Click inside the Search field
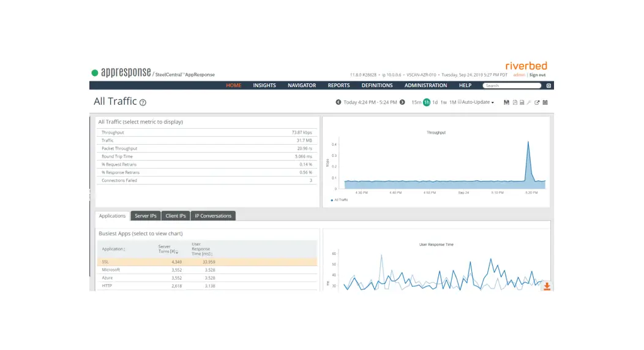644x350 pixels. [x=512, y=86]
